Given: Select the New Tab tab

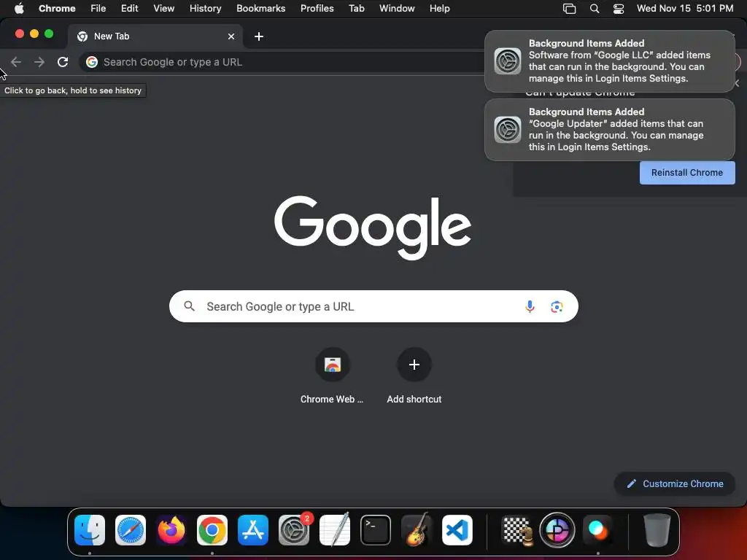Looking at the screenshot, I should click(x=156, y=36).
